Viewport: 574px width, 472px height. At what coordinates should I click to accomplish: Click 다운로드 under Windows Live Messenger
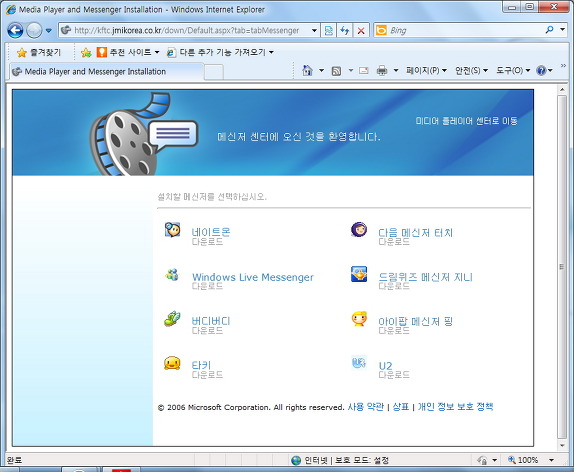pyautogui.click(x=207, y=286)
